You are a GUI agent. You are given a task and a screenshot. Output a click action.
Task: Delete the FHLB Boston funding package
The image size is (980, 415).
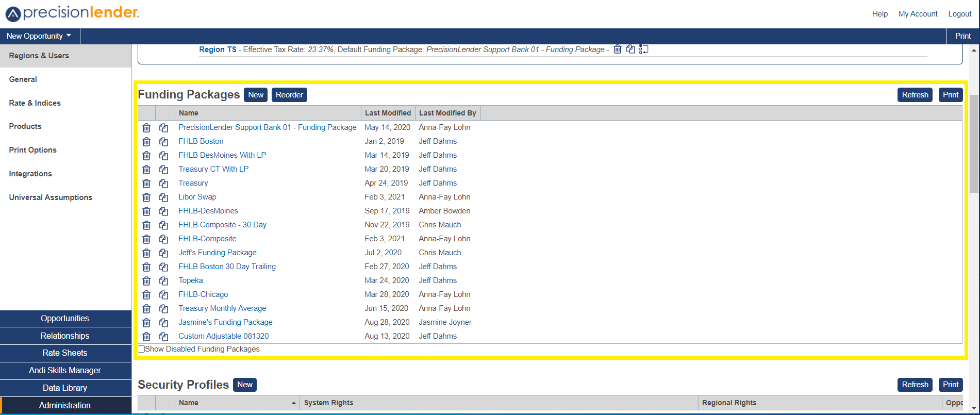[146, 141]
